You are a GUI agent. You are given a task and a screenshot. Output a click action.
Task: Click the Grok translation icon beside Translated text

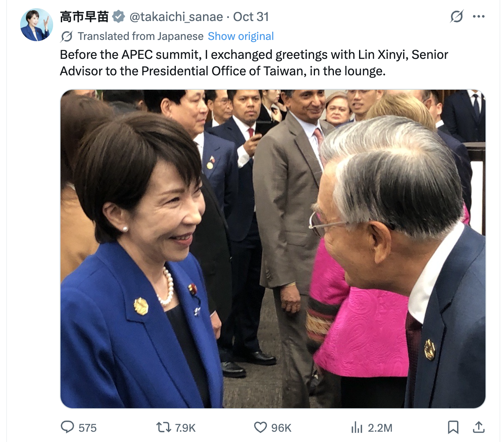click(x=67, y=36)
